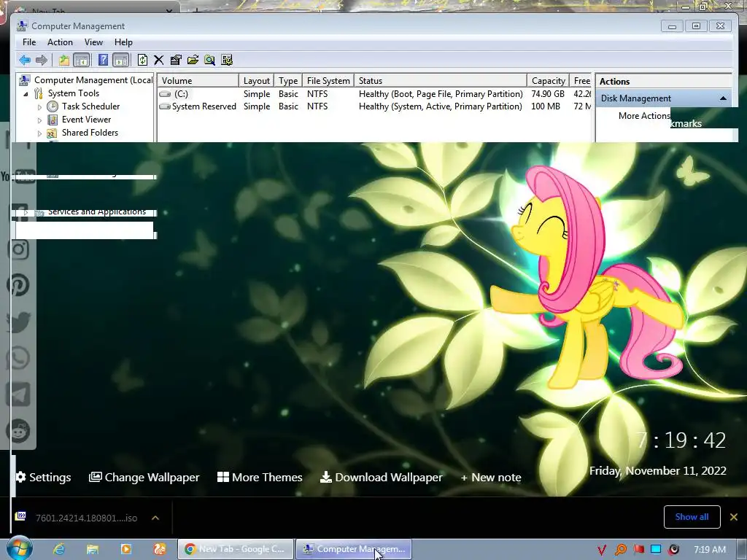Open the Telegram sidebar shortcut

pos(18,394)
